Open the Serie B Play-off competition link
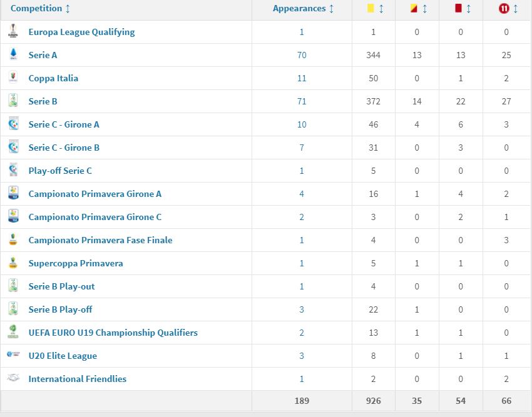The image size is (532, 417). pos(60,309)
